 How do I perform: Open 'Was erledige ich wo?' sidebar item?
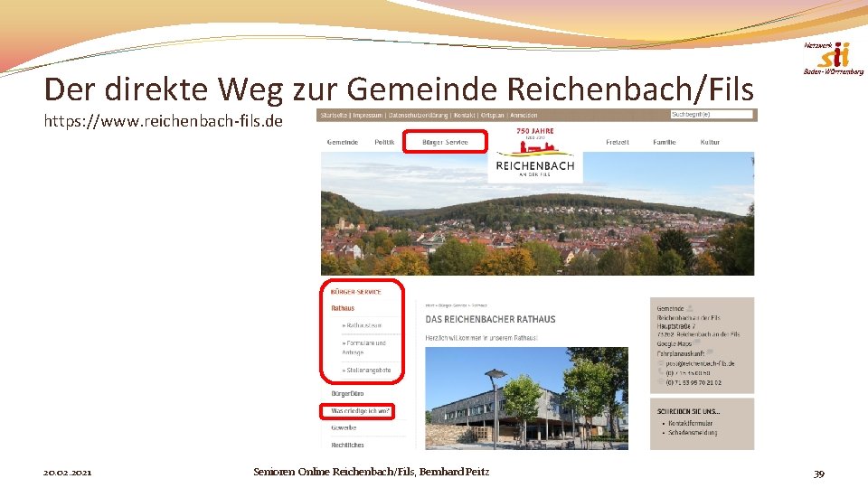(x=361, y=411)
